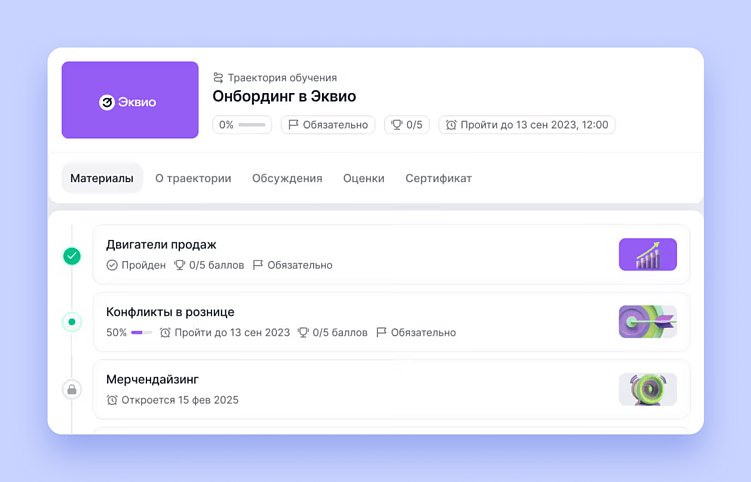This screenshot has width=751, height=482.
Task: Click the locked padlock step marker
Action: (x=72, y=390)
